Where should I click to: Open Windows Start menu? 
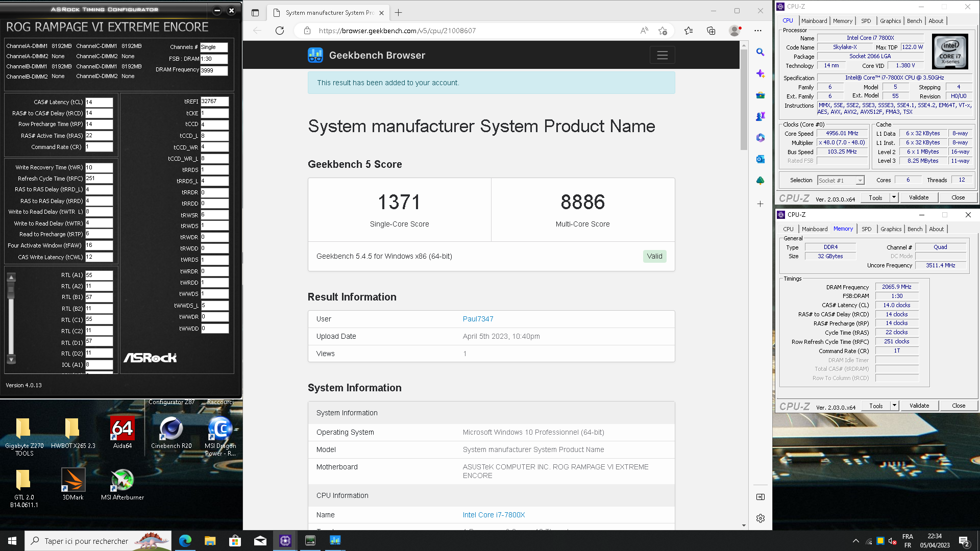point(12,541)
